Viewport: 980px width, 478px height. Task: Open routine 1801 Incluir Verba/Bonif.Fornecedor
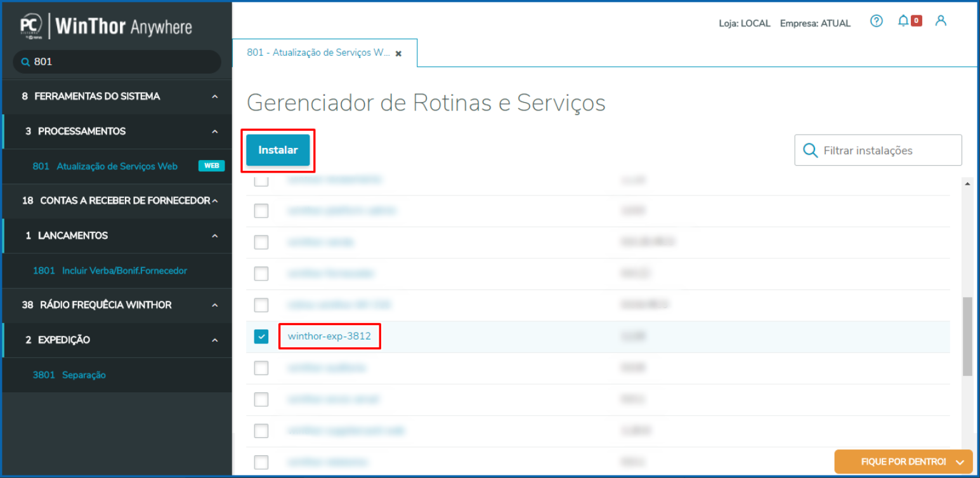[x=110, y=270]
